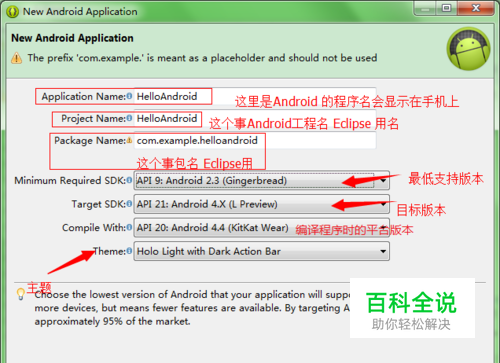The height and width of the screenshot is (363, 500).
Task: Click the 'Target SDK:' label
Action: point(99,204)
